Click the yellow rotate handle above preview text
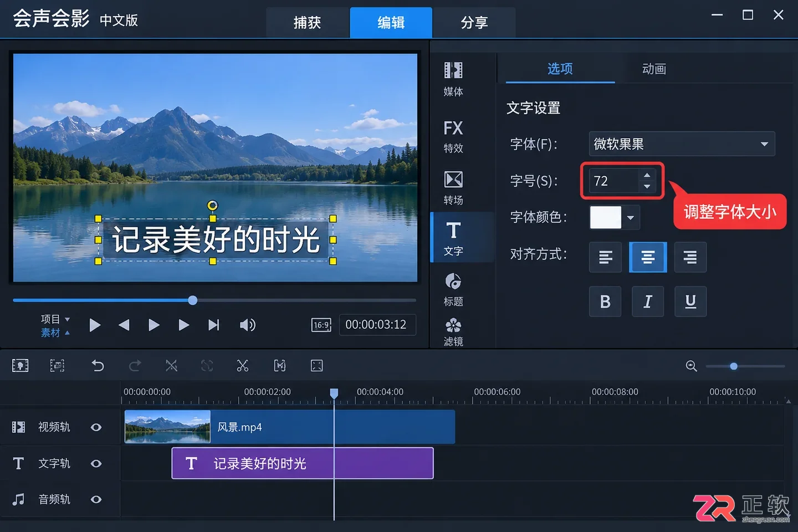The width and height of the screenshot is (798, 532). (212, 206)
